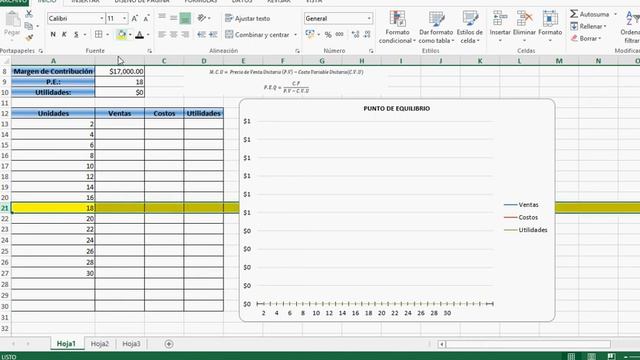Click the Insertar cells icon
The width and height of the screenshot is (640, 360).
[x=500, y=19]
